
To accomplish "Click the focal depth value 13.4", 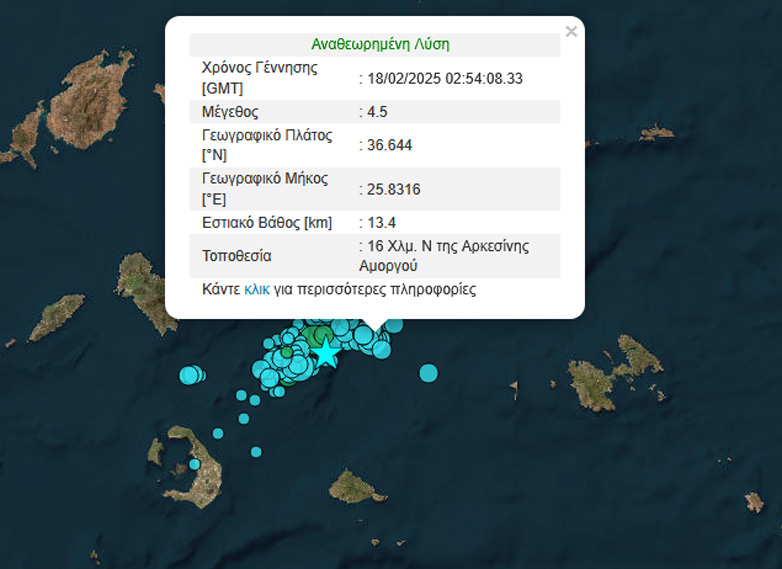I will pyautogui.click(x=380, y=222).
